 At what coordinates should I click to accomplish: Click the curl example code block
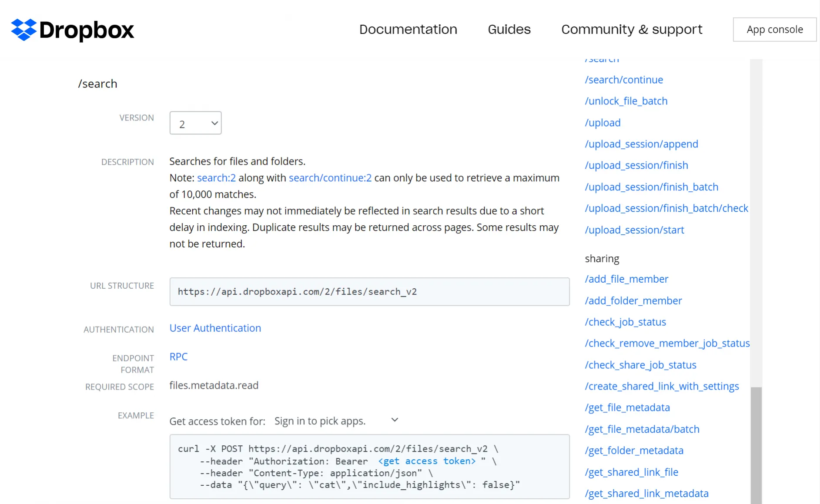[369, 467]
